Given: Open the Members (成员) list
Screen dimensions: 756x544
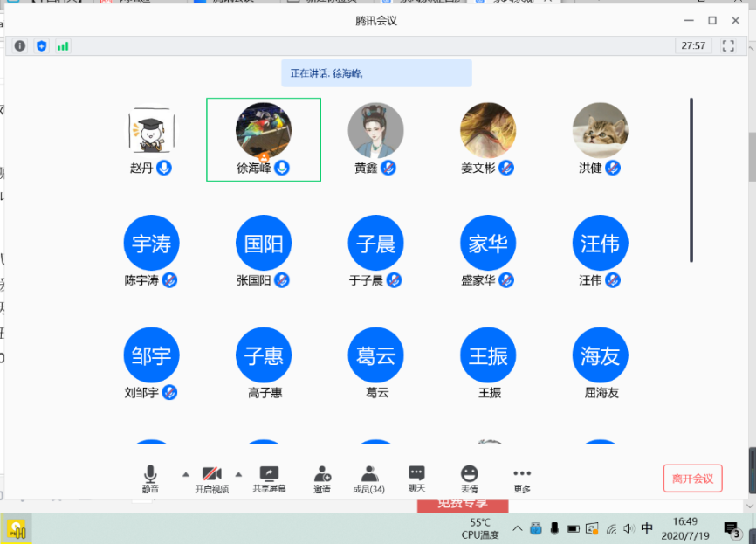Looking at the screenshot, I should click(368, 479).
